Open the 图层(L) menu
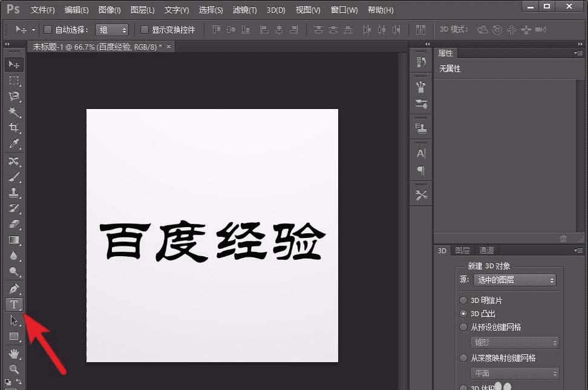 tap(143, 10)
